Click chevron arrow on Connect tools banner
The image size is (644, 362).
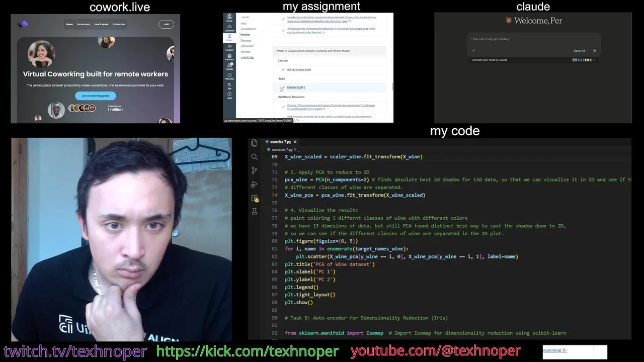pos(594,60)
